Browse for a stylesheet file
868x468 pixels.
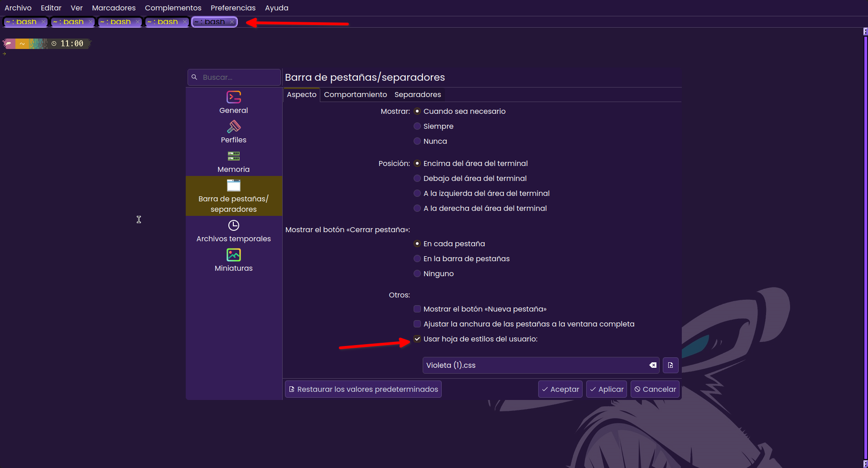(670, 365)
